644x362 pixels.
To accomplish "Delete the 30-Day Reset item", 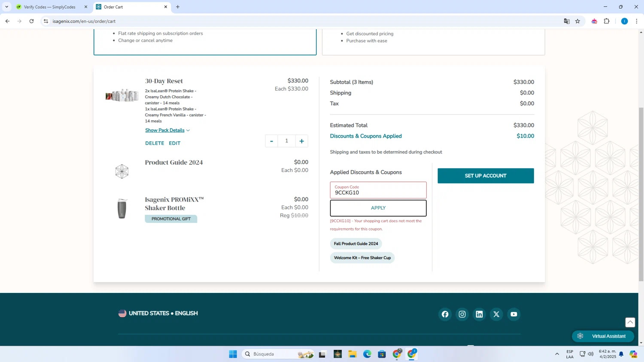I will pyautogui.click(x=155, y=143).
